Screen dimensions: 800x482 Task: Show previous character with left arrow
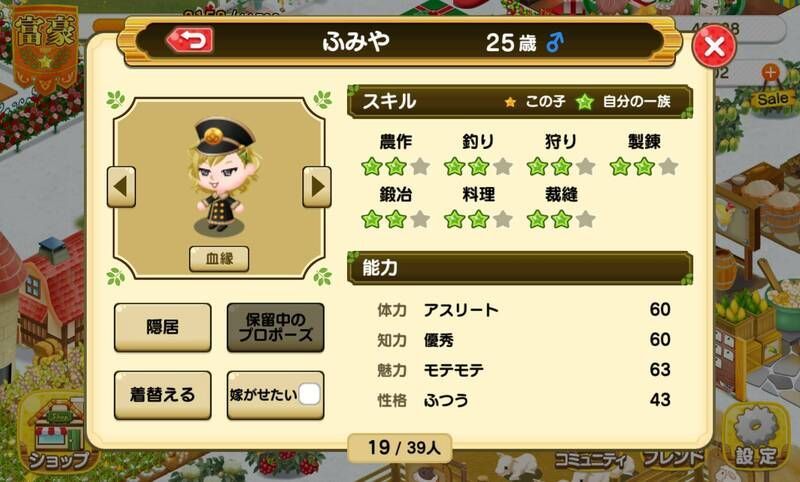point(121,187)
